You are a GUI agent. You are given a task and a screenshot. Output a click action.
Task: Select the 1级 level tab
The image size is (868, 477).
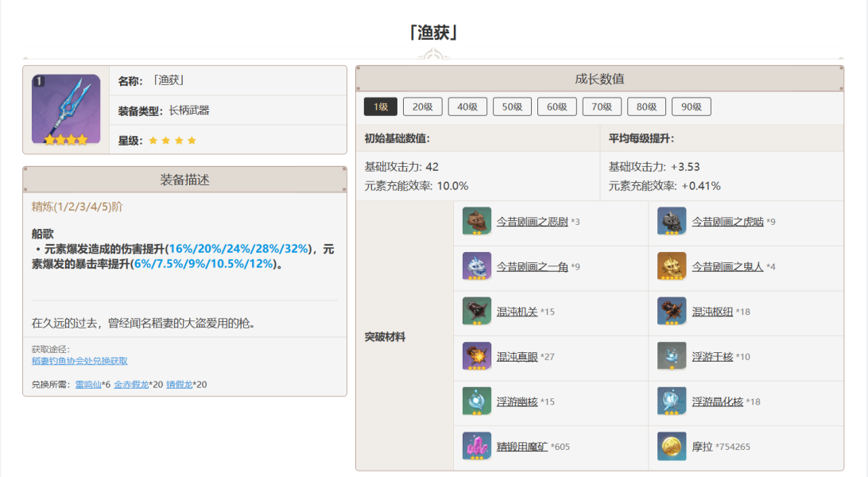tap(380, 107)
